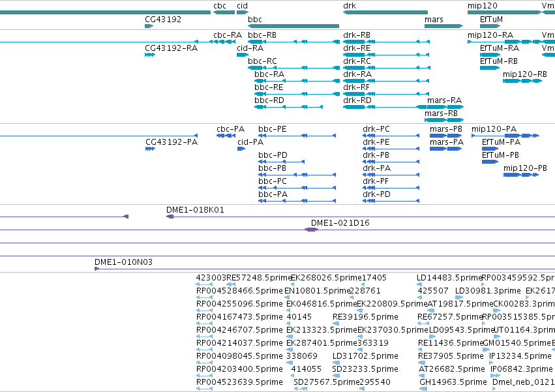Click the DME1-021D16 BAC label
The image size is (555, 392).
pyautogui.click(x=340, y=224)
